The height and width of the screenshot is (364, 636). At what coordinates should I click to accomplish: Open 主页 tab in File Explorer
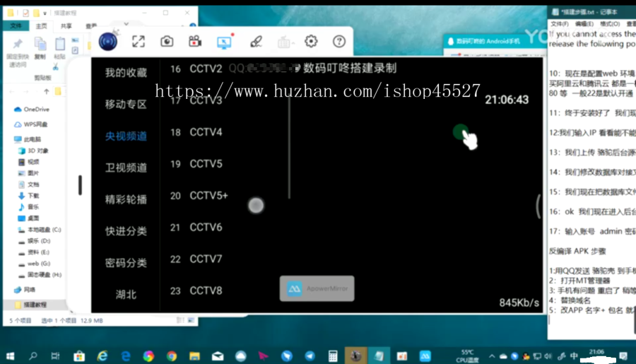42,26
